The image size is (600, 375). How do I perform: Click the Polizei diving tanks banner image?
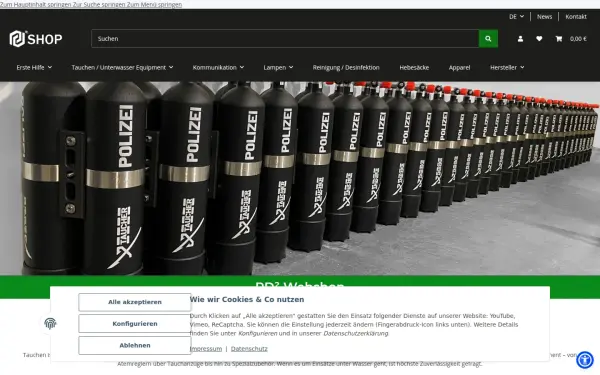[x=300, y=178]
